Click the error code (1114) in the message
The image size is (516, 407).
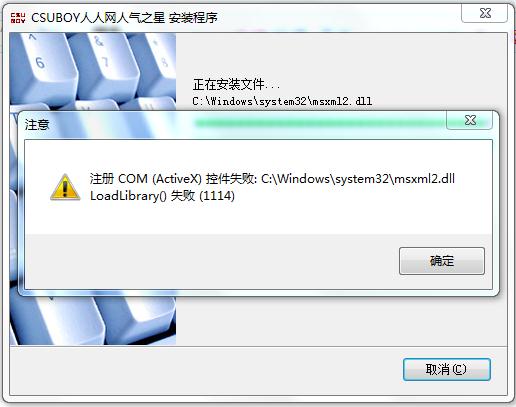click(x=217, y=196)
